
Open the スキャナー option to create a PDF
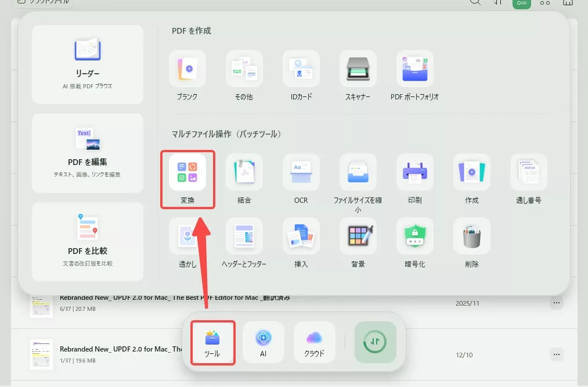point(358,74)
